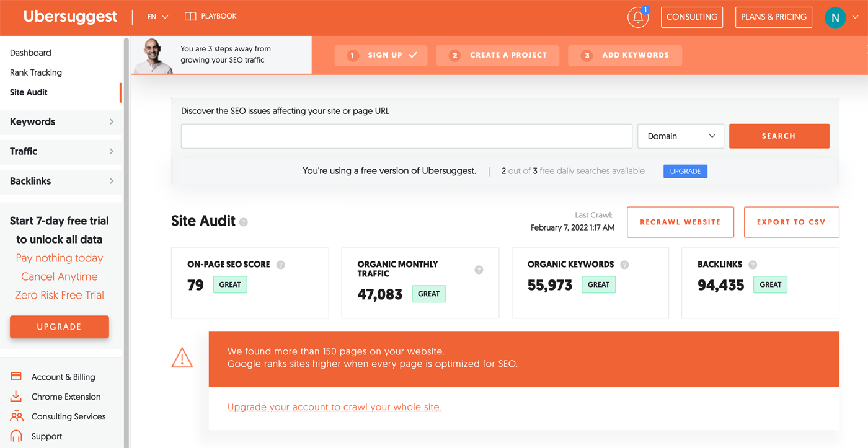Open the account menu chevron
This screenshot has height=448, width=868.
tap(856, 17)
